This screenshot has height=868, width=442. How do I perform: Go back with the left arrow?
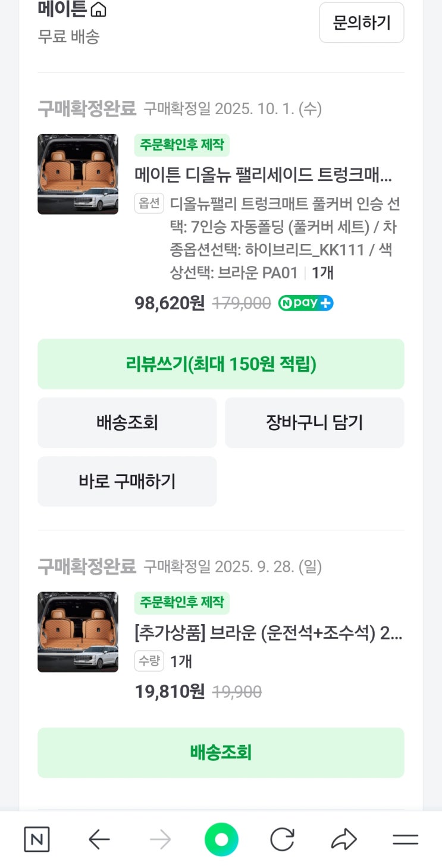coord(99,840)
